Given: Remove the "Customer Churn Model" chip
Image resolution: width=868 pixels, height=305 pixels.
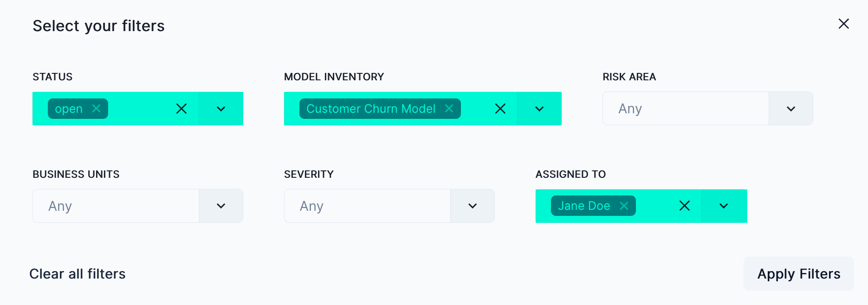Looking at the screenshot, I should point(449,108).
